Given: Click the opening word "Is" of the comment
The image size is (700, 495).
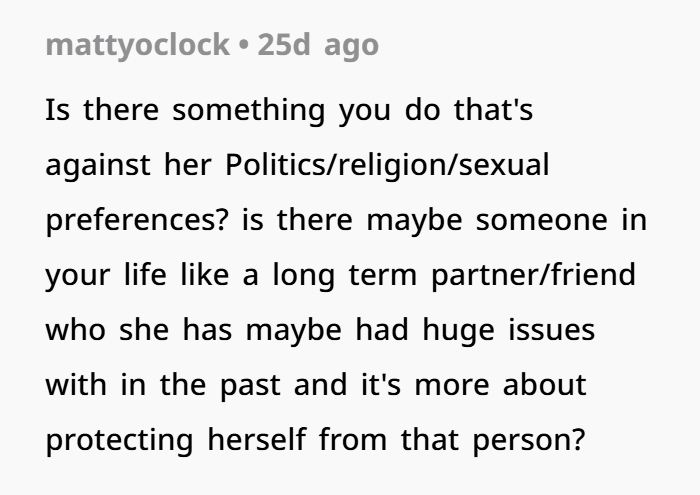Looking at the screenshot, I should click(57, 110).
